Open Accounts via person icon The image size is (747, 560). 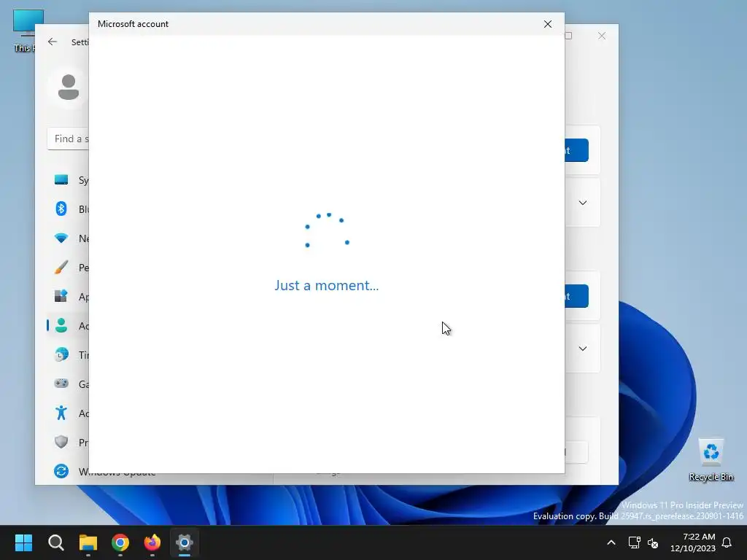[x=61, y=326]
